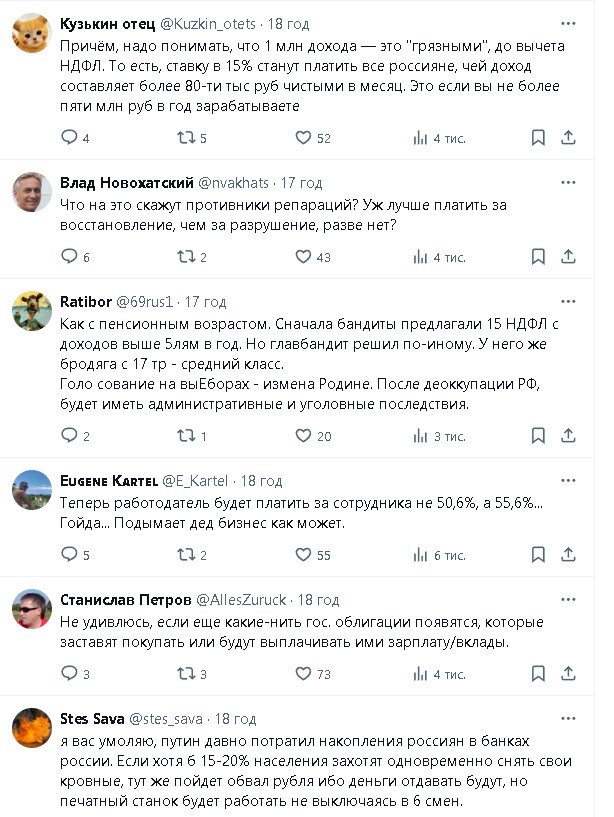Bookmark Ratibor's tweet
This screenshot has height=817, width=614.
[538, 436]
